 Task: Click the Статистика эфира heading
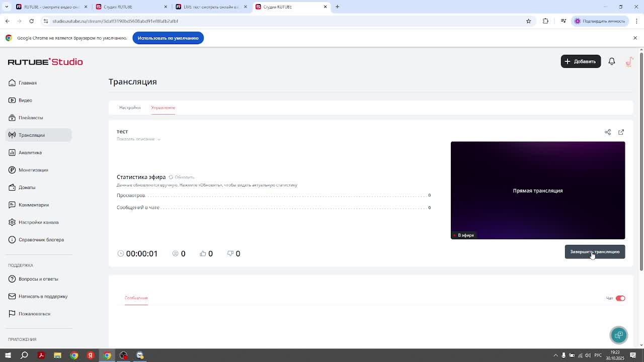[141, 177]
